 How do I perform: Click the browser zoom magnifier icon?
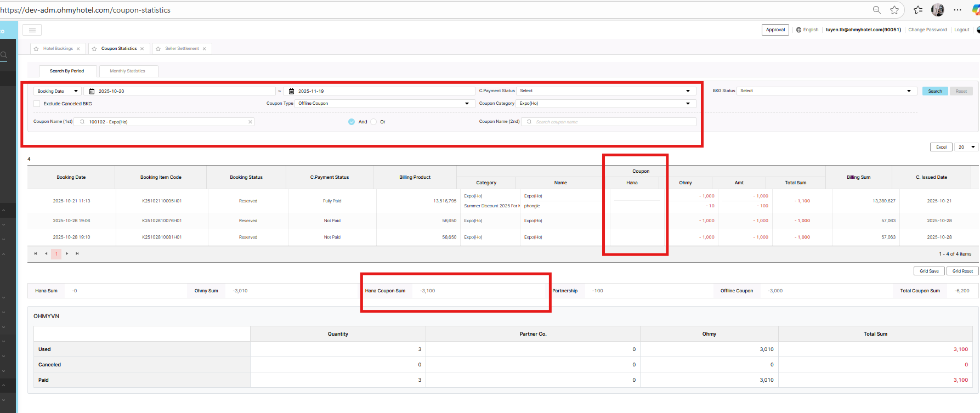pyautogui.click(x=877, y=10)
